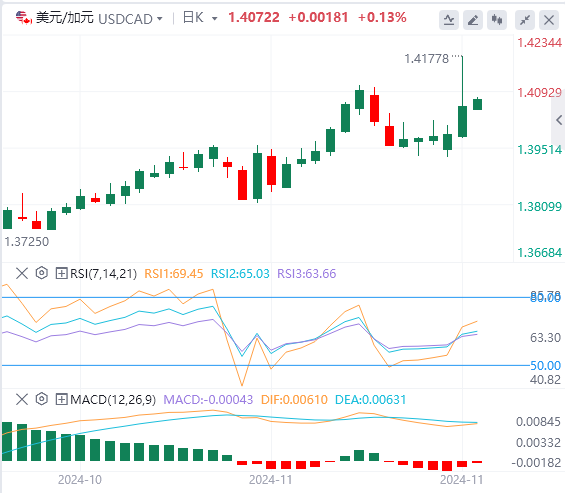Image resolution: width=565 pixels, height=493 pixels.
Task: Remove the MACD indicator with X icon
Action: click(x=22, y=399)
